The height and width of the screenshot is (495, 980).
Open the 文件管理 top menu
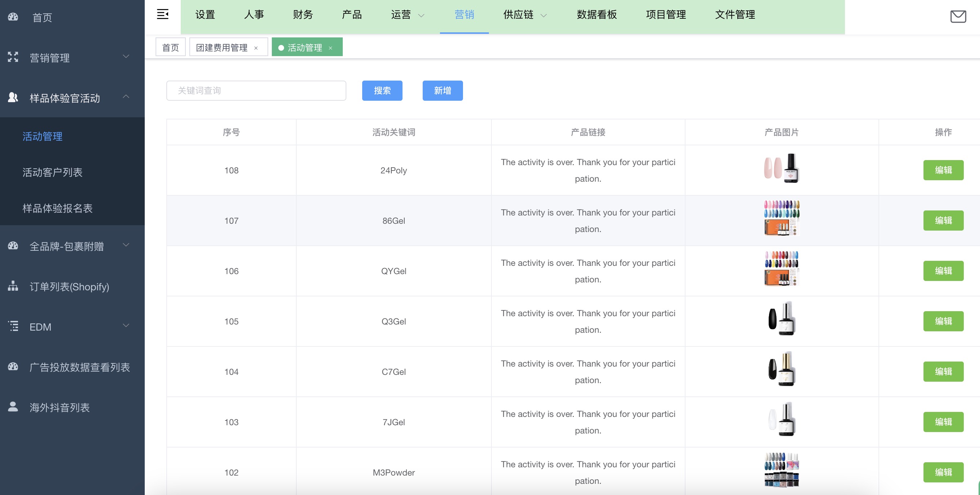[736, 15]
